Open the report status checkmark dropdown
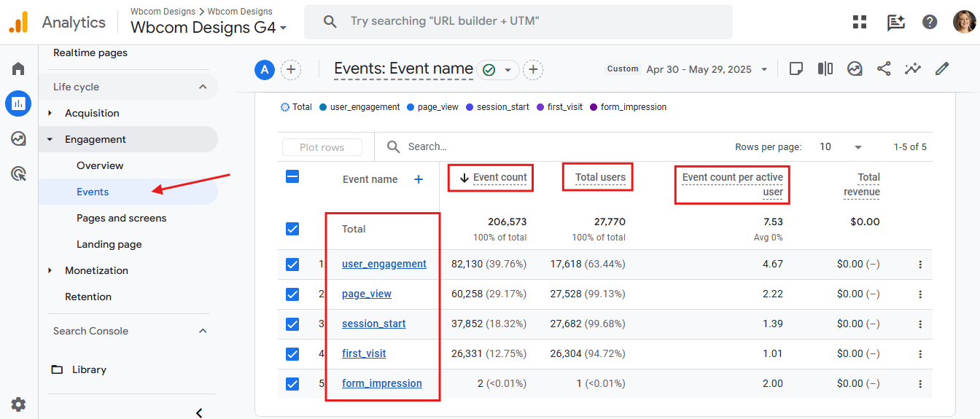This screenshot has width=980, height=419. (498, 70)
